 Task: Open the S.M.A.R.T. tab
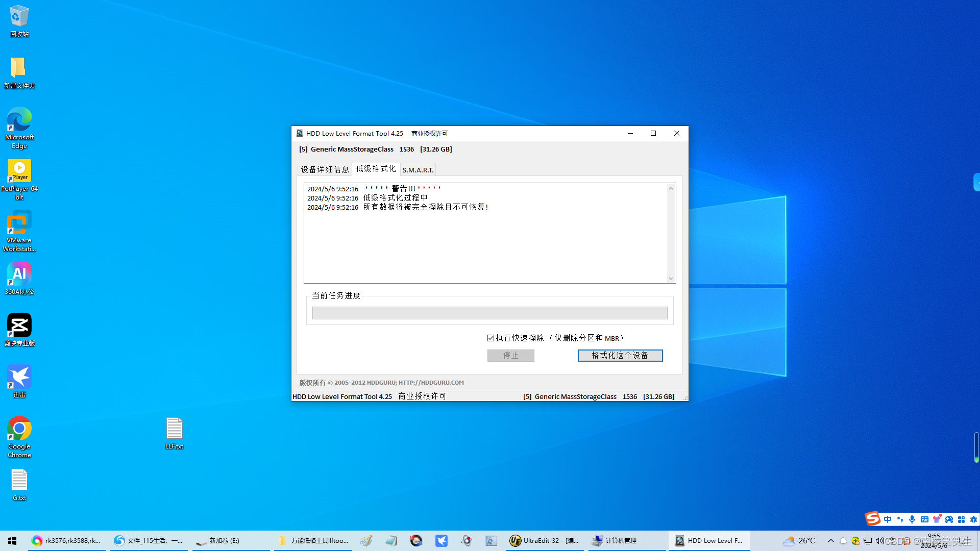coord(418,170)
